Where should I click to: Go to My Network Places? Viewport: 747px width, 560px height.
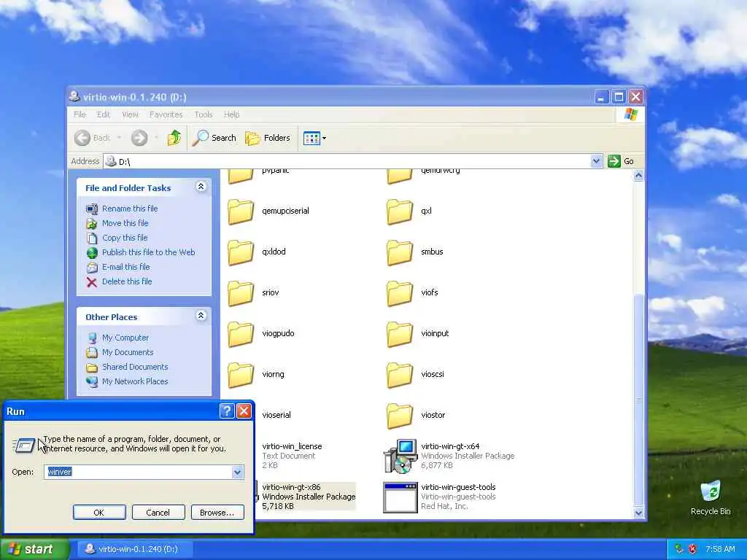(135, 381)
